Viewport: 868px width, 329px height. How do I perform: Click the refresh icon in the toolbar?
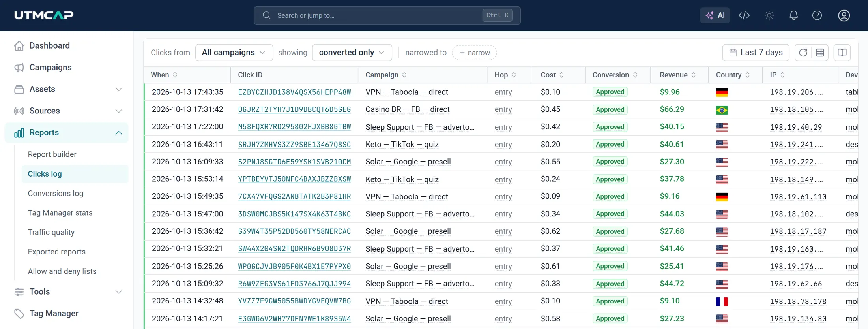click(x=803, y=53)
